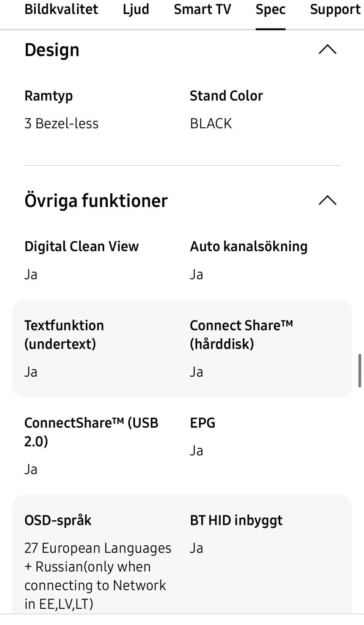Click the Stand Color label

[x=226, y=96]
